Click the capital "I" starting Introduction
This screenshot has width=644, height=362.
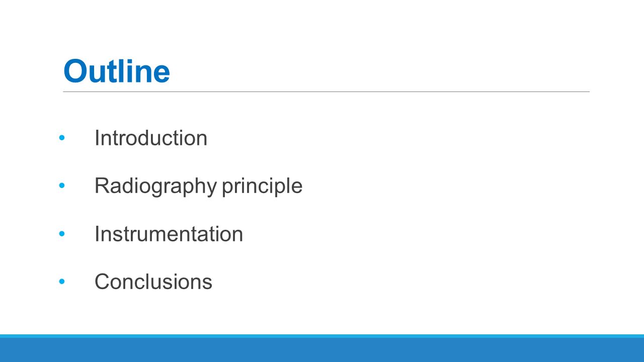coord(97,138)
